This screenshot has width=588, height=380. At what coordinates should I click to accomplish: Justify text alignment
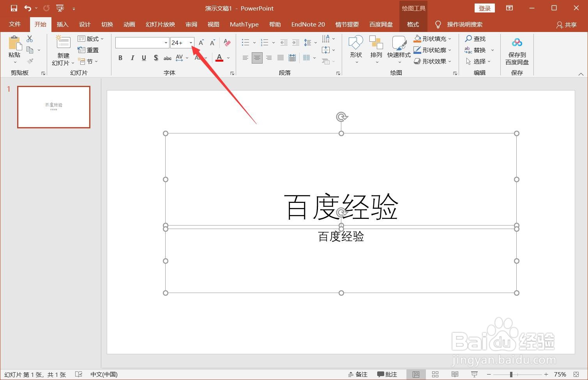coord(280,58)
